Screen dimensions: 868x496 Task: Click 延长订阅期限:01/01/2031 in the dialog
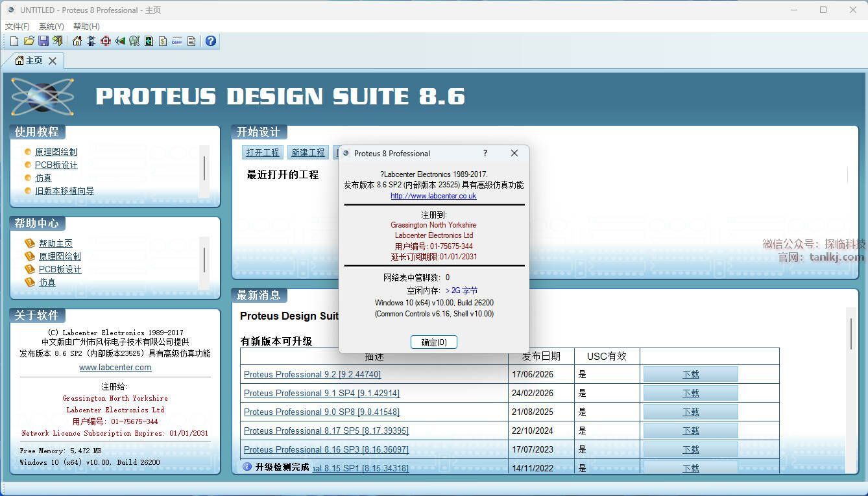pos(434,257)
